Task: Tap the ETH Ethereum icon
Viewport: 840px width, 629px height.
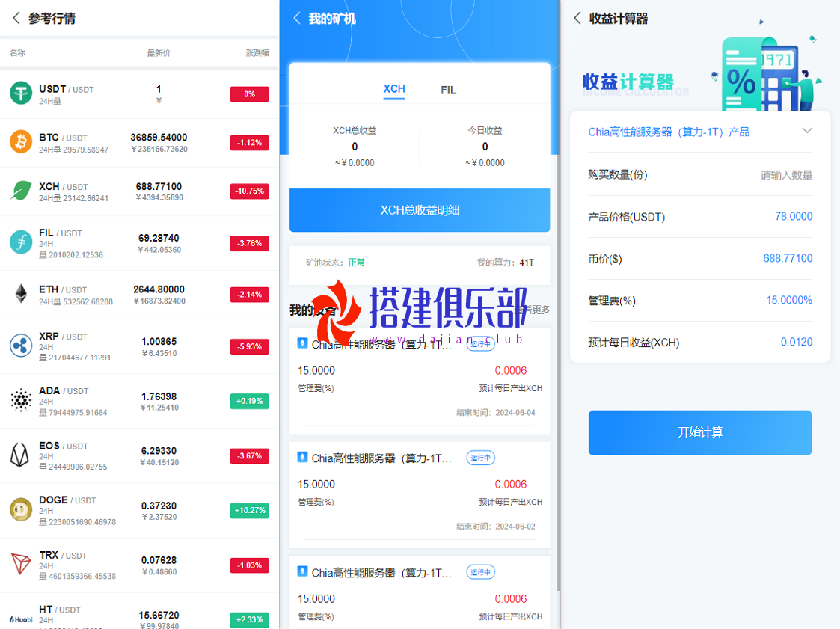Action: tap(21, 294)
